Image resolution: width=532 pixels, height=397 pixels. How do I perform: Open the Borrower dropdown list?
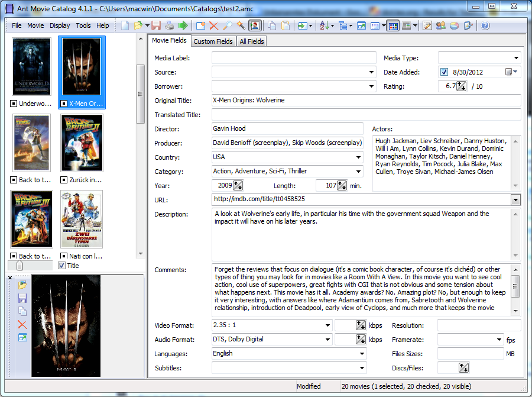[372, 86]
